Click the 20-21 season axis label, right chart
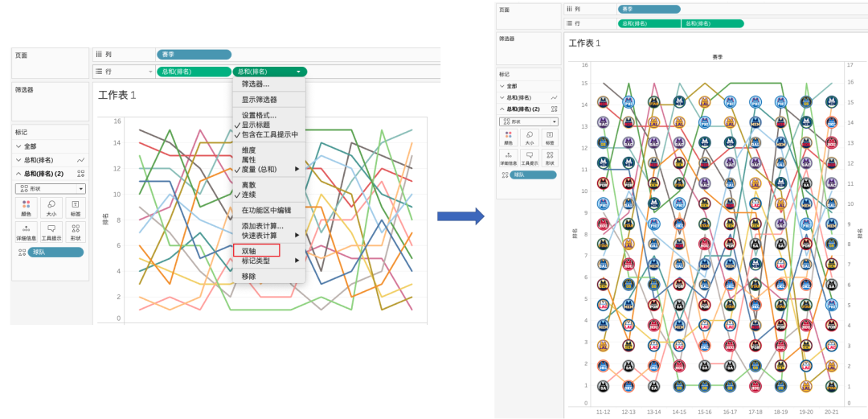 832,412
